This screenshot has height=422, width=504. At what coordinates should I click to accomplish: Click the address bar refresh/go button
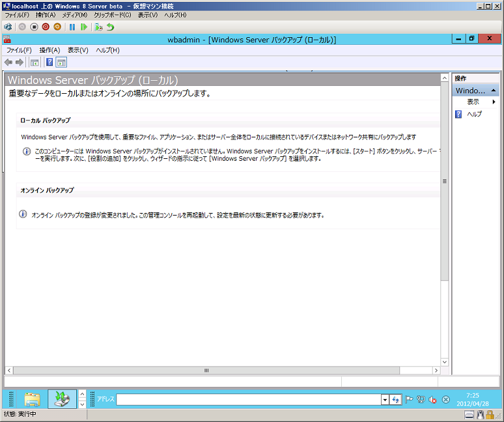[x=395, y=399]
